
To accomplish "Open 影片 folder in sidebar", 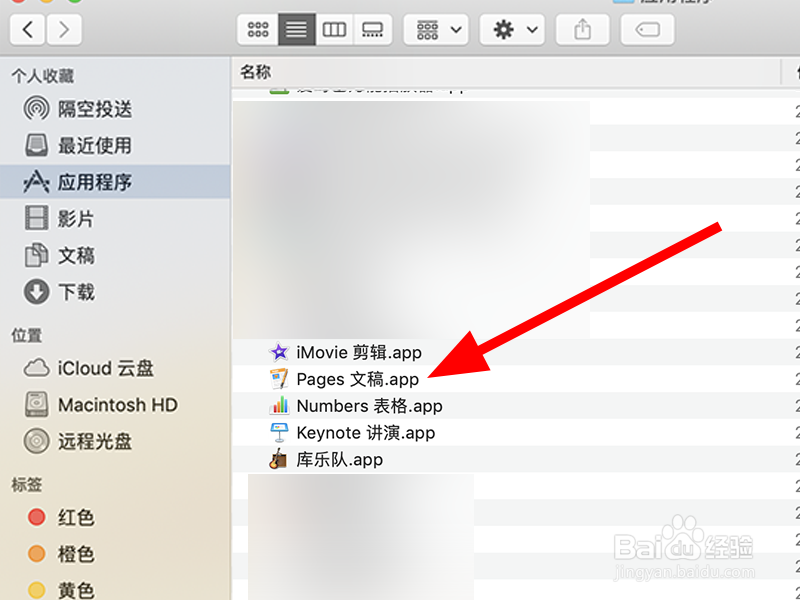I will pyautogui.click(x=115, y=219).
